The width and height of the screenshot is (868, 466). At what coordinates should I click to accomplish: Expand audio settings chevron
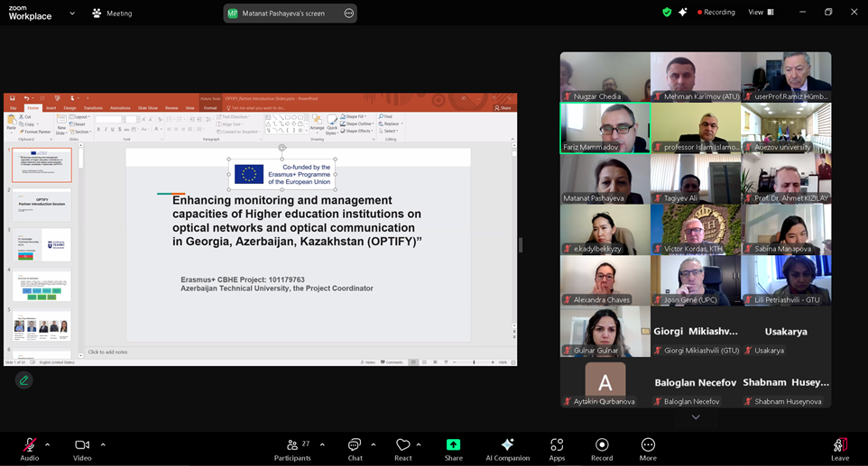pos(47,444)
